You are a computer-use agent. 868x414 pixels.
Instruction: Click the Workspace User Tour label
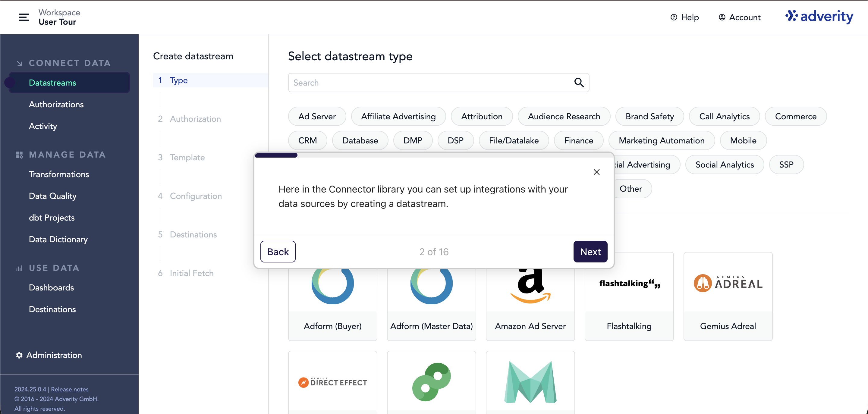coord(59,17)
